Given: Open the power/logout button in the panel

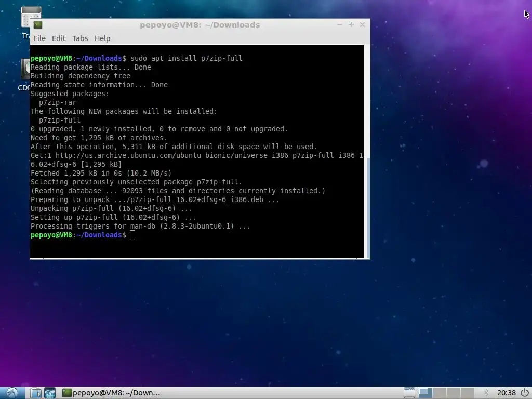Looking at the screenshot, I should pos(525,393).
